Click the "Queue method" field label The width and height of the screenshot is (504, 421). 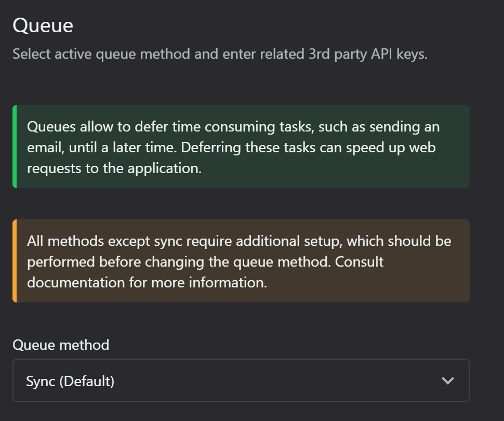pos(61,345)
